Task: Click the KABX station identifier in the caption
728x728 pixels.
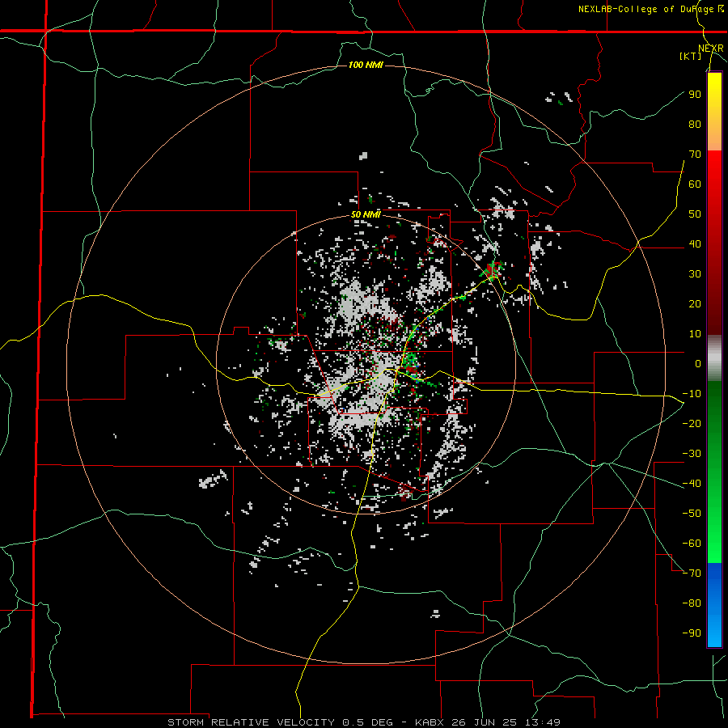Action: click(430, 722)
